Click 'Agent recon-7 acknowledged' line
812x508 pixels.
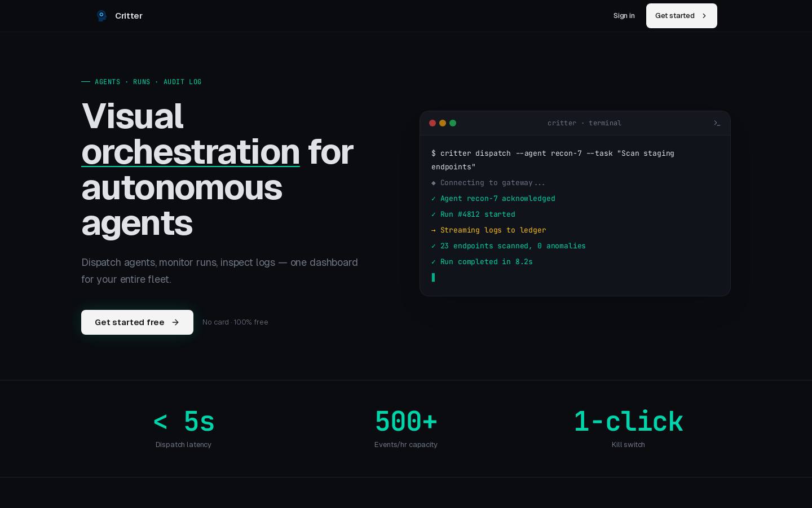click(x=493, y=199)
